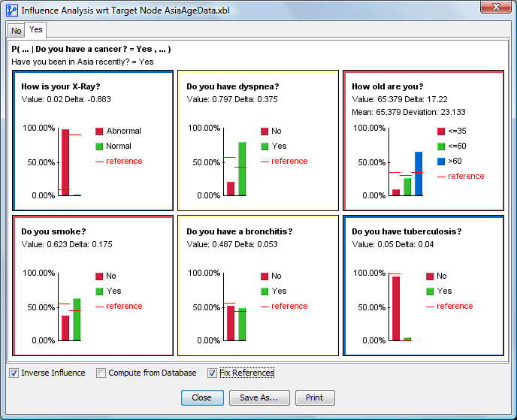Image resolution: width=517 pixels, height=420 pixels.
Task: Click the green Yes bar in dyspnea chart
Action: click(x=242, y=169)
